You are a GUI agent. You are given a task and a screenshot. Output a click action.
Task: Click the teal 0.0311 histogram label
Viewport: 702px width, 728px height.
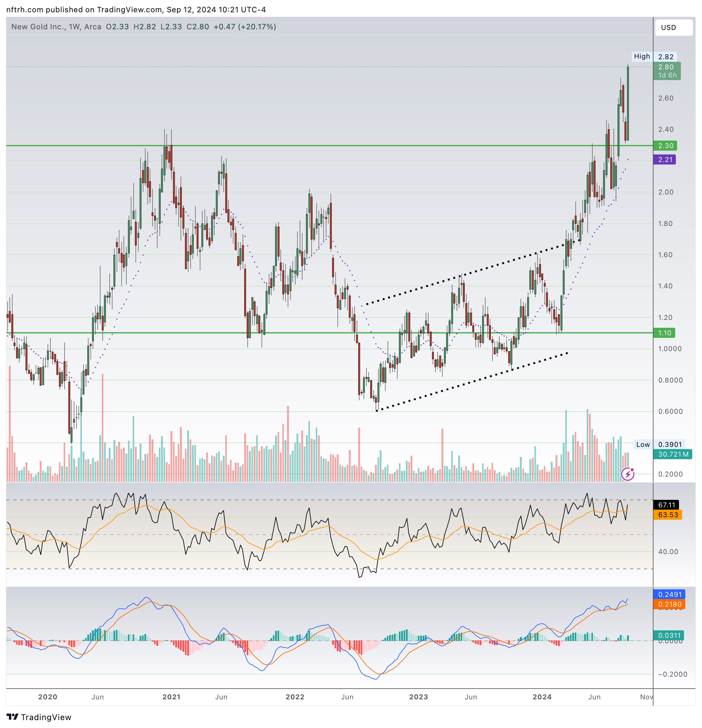click(x=669, y=636)
